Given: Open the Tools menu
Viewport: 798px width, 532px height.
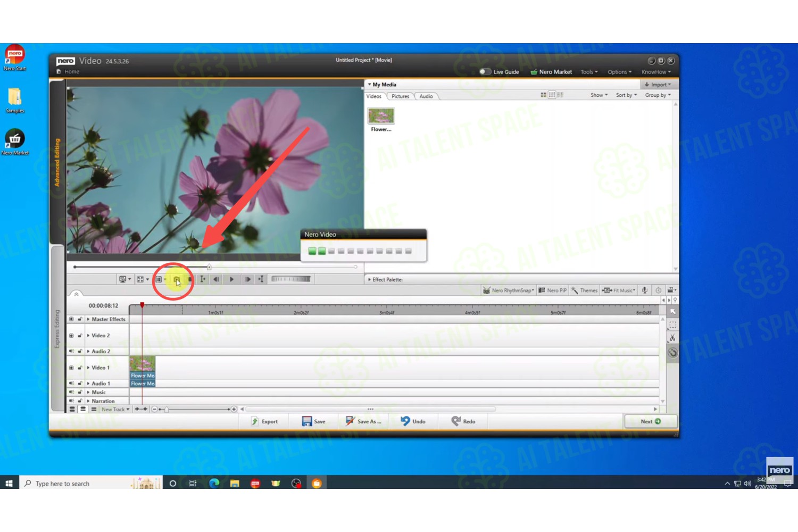Looking at the screenshot, I should (x=589, y=72).
